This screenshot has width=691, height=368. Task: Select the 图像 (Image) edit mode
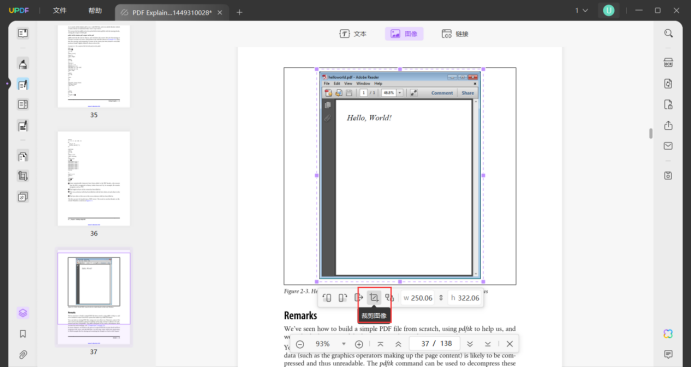404,34
